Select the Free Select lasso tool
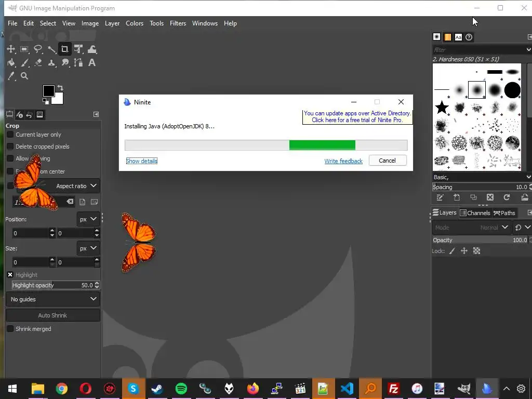 (37, 49)
